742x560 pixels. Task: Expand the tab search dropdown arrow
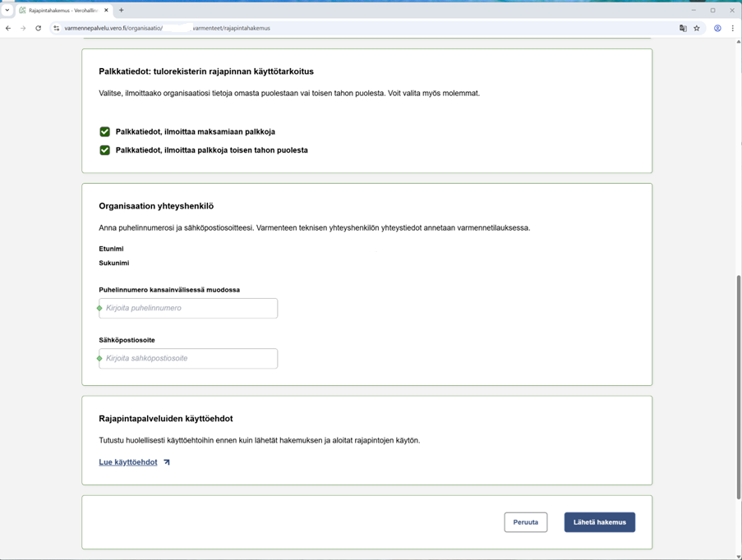7,11
